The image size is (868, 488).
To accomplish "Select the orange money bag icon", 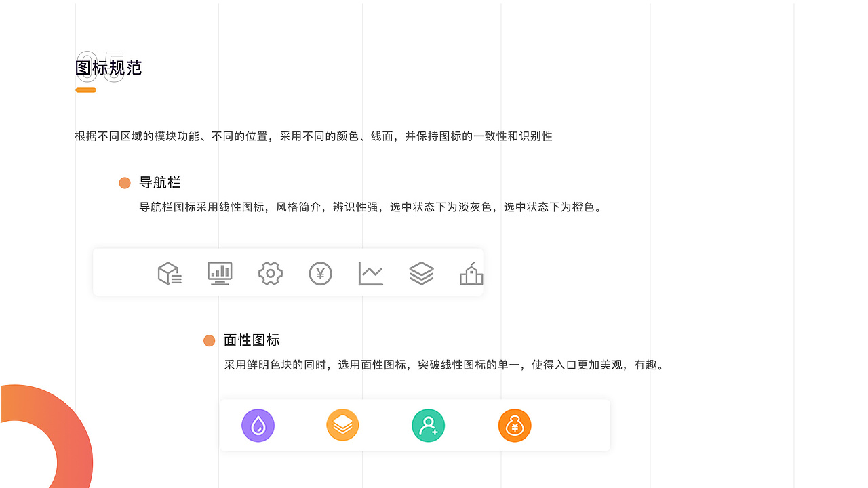I will click(x=515, y=426).
